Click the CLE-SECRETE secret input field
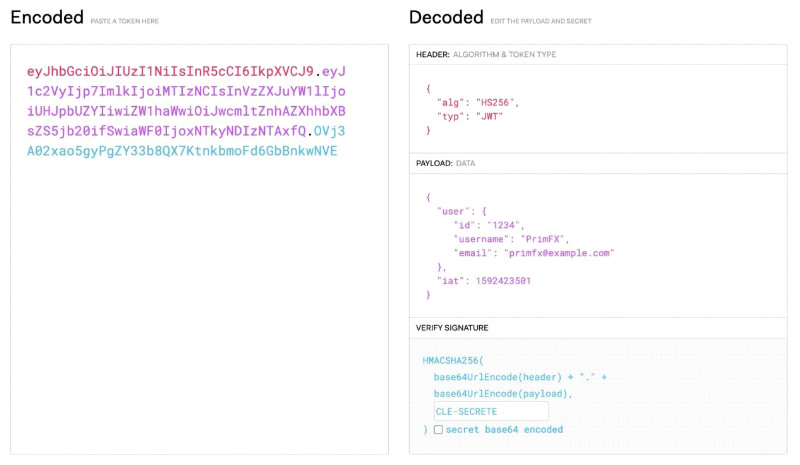This screenshot has height=465, width=800. tap(490, 411)
